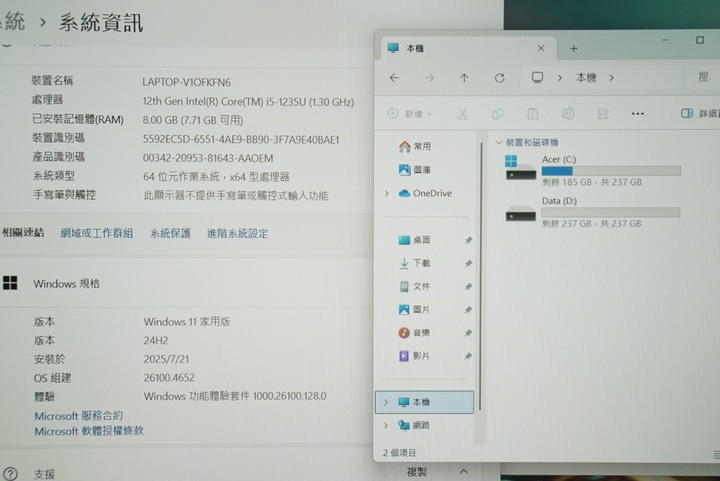The height and width of the screenshot is (481, 720).
Task: Select 網路 (Network) in sidebar
Action: coord(414,425)
